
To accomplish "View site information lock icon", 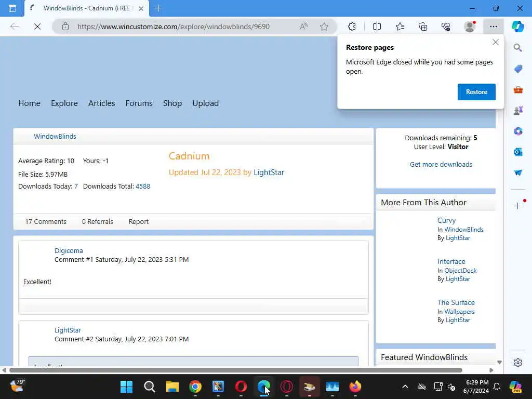I will pos(65,26).
